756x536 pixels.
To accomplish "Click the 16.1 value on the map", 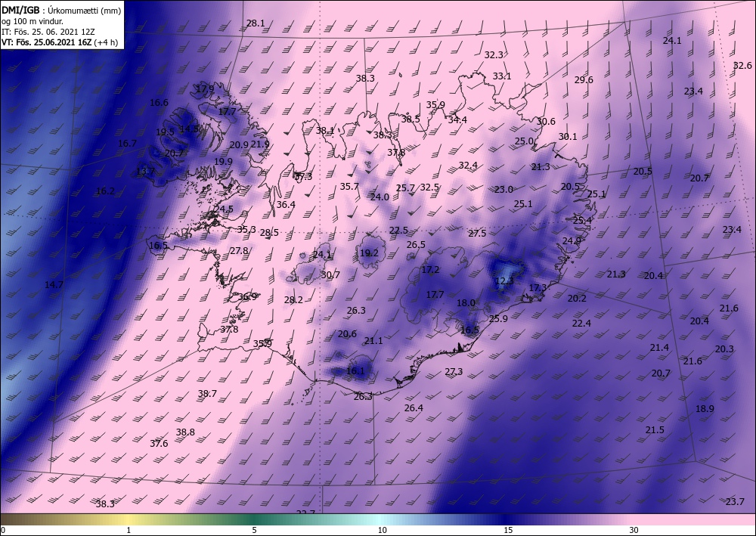I will 355,371.
